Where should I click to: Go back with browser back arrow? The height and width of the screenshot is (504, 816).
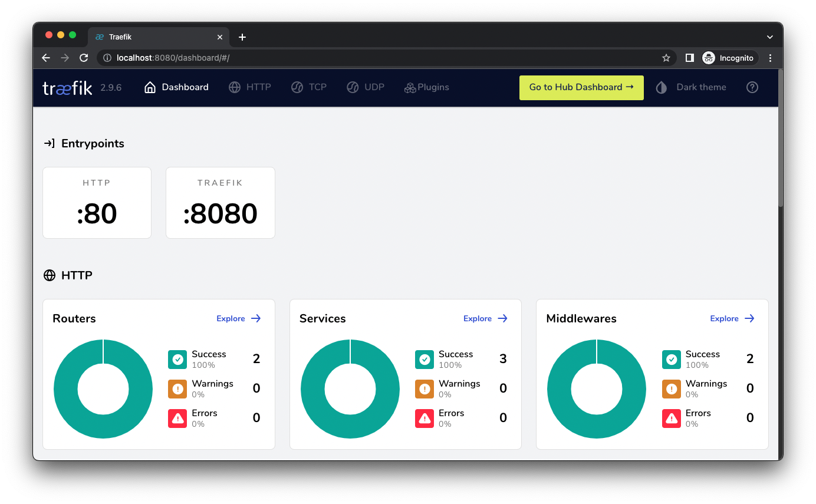[46, 58]
